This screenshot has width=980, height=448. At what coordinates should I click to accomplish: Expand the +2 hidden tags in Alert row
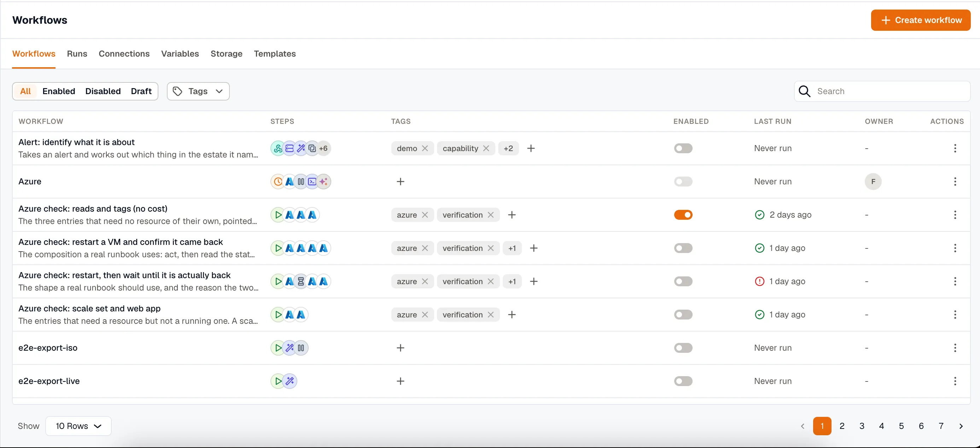(x=508, y=148)
